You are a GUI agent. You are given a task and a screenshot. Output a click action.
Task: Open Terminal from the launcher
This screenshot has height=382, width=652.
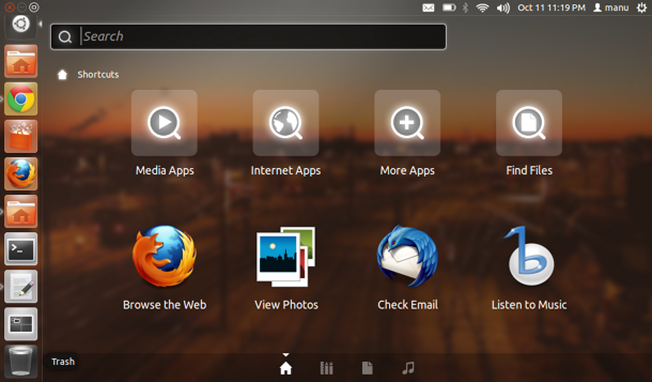[21, 249]
